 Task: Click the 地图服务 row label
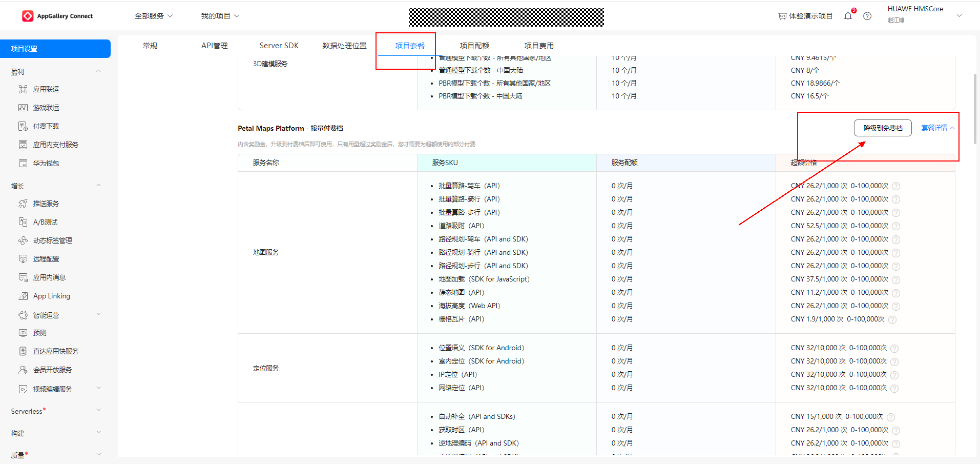click(x=265, y=252)
